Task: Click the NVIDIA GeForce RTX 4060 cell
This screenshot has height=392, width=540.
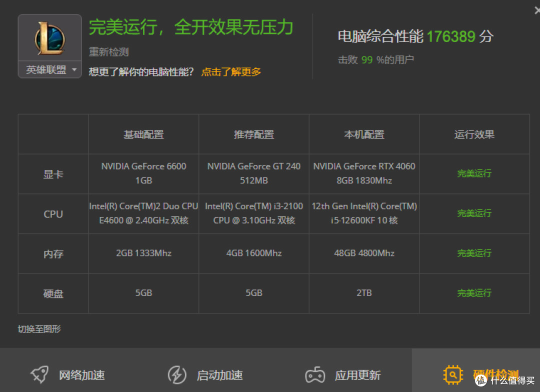Action: 364,173
